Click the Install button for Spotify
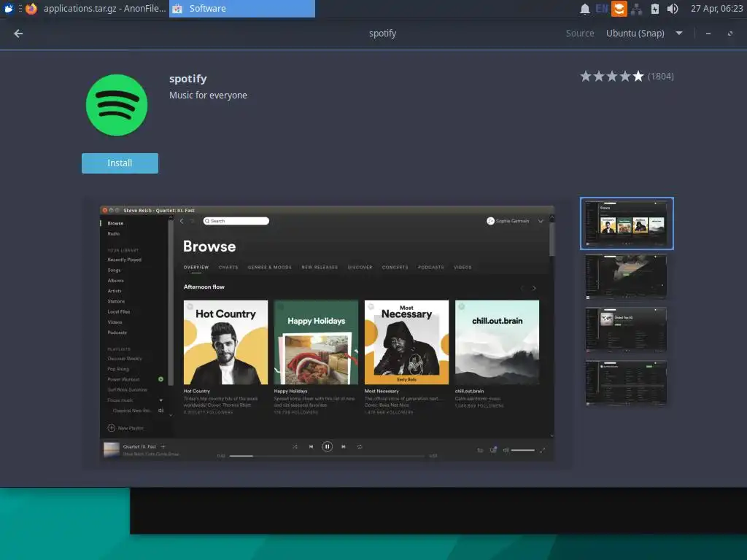 [x=120, y=163]
